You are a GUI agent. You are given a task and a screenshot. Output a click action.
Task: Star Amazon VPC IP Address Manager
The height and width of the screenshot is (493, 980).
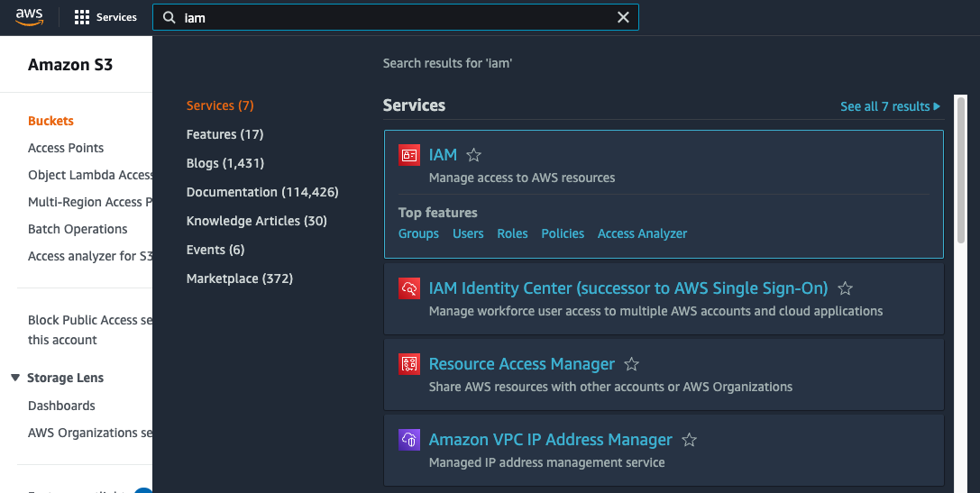689,440
